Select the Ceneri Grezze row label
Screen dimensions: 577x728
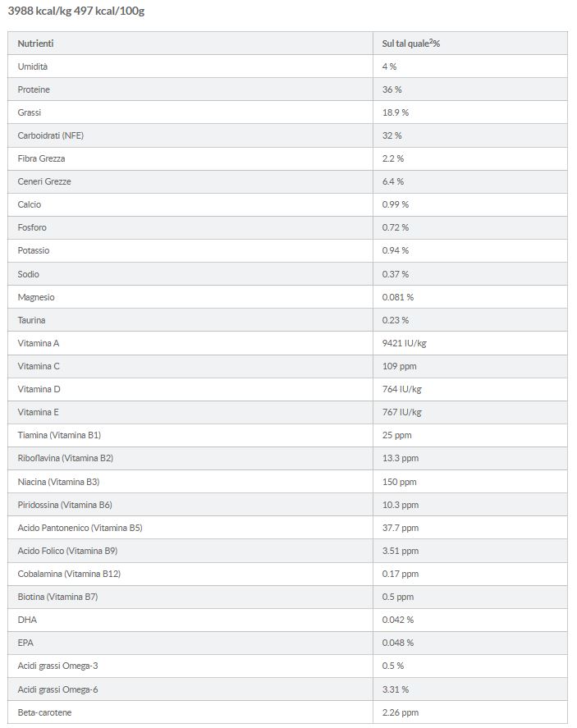(44, 181)
